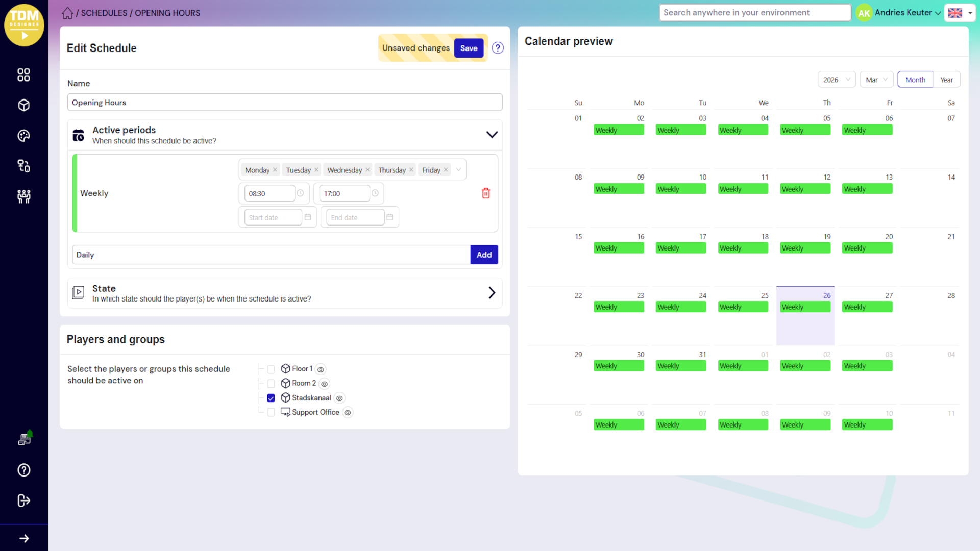Click the users group icon in sidebar

tap(23, 196)
